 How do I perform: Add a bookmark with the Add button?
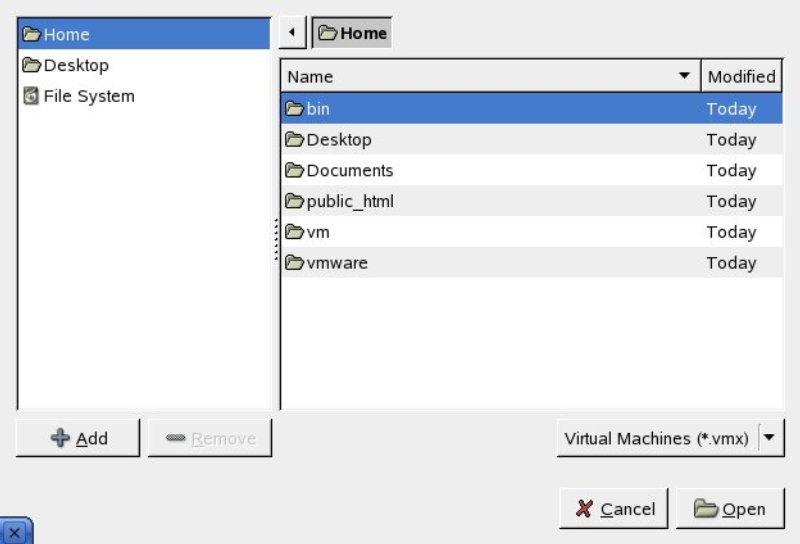[78, 438]
